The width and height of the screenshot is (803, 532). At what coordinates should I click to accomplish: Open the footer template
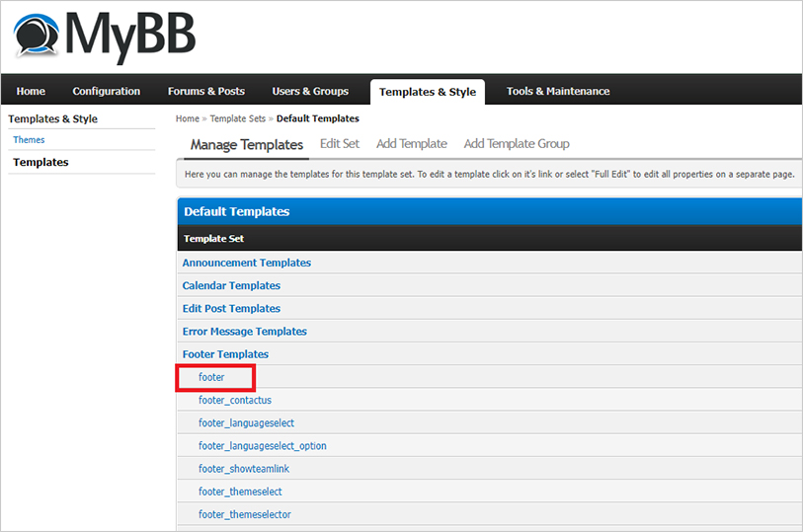click(x=211, y=377)
